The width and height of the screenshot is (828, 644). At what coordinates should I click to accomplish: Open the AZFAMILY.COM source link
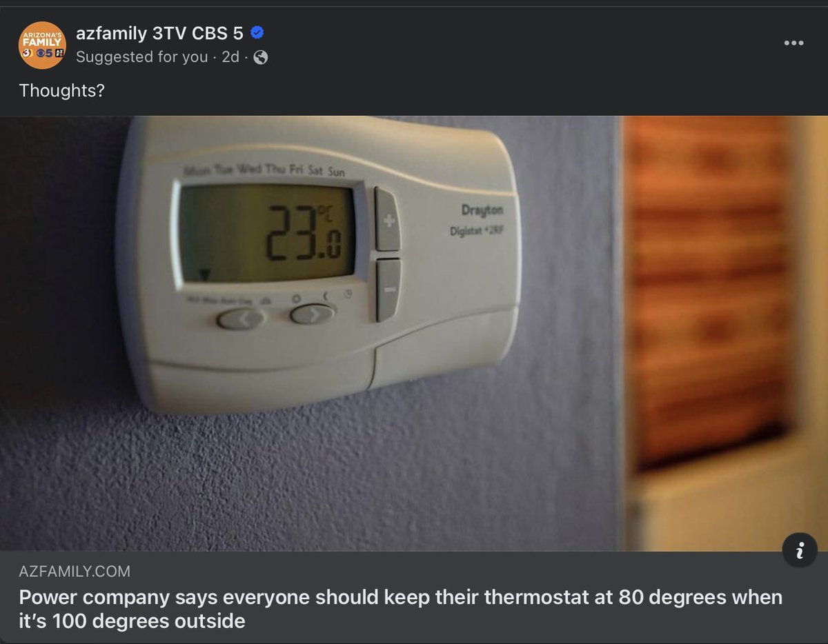[x=75, y=571]
